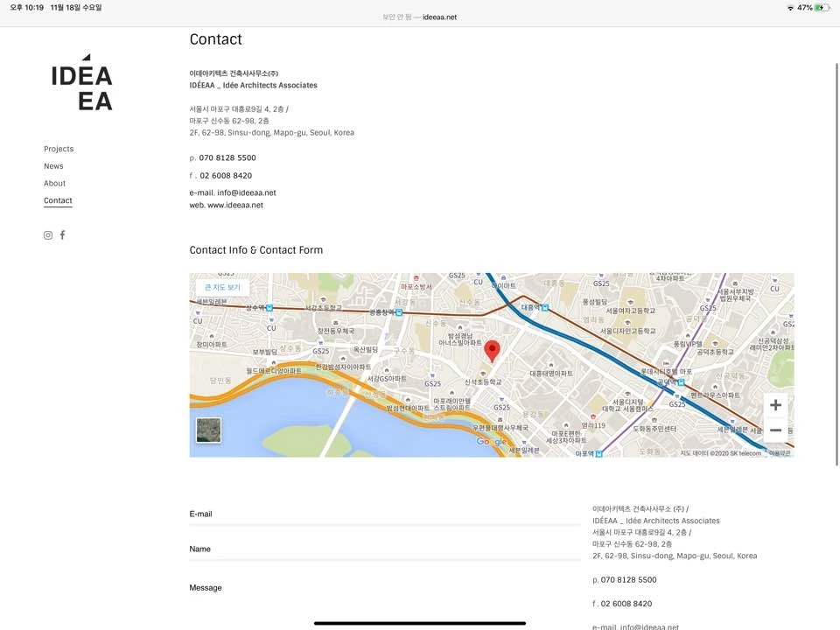Open the Projects menu item
This screenshot has height=630, width=840.
[59, 149]
